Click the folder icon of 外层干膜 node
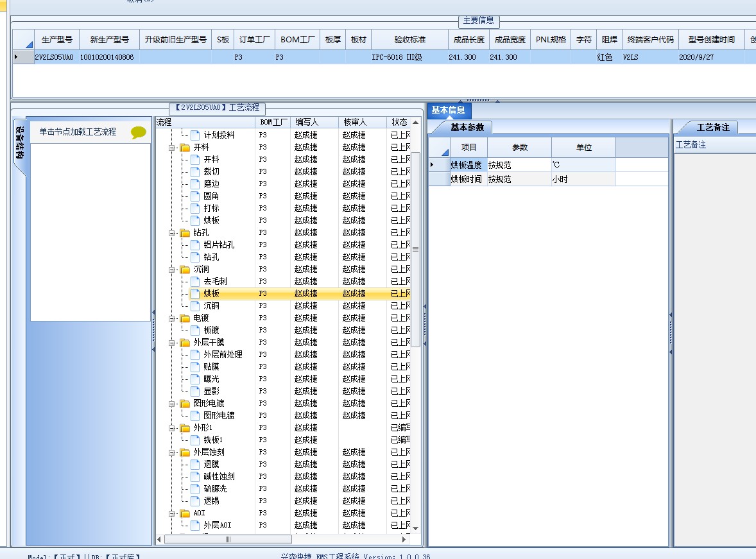Viewport: 756px width, 559px height. click(x=185, y=343)
